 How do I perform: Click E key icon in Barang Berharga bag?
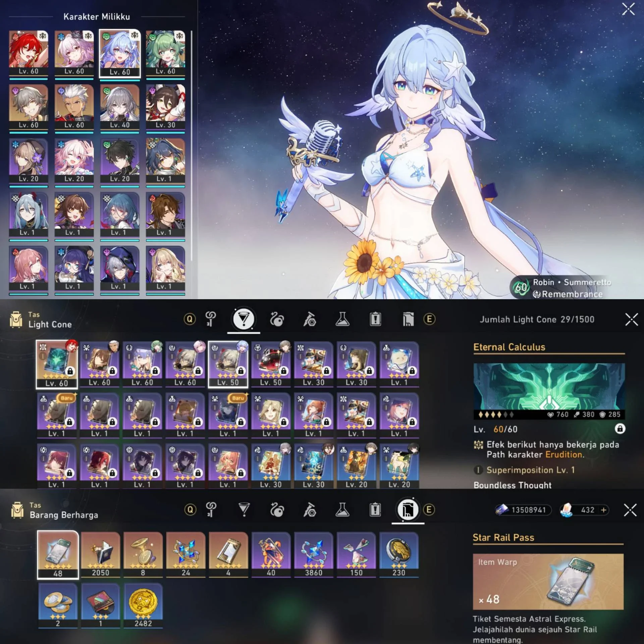429,510
